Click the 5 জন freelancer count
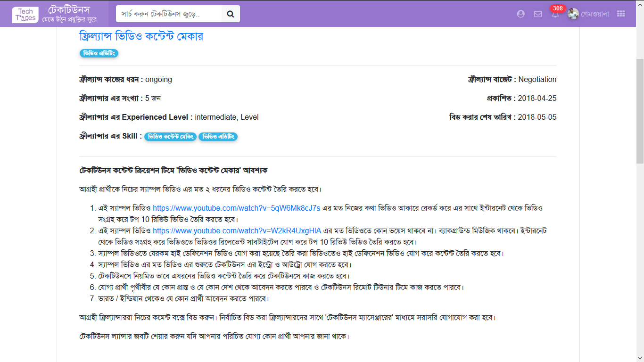Screen dimensions: 644x362 click(x=153, y=99)
